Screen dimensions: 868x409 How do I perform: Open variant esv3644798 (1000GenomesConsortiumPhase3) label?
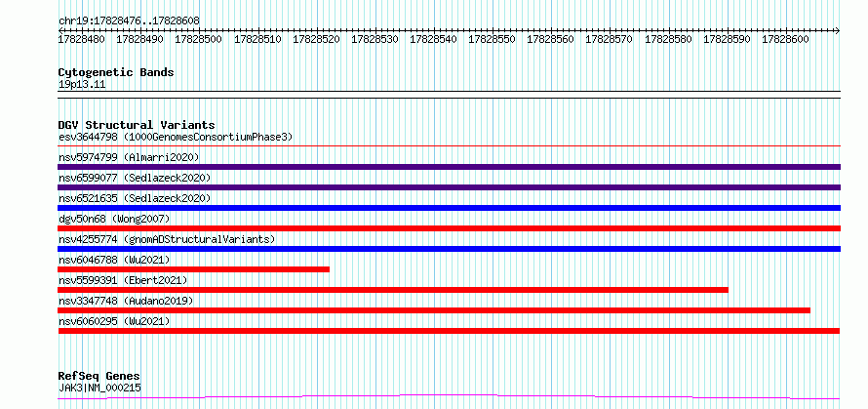[x=176, y=137]
